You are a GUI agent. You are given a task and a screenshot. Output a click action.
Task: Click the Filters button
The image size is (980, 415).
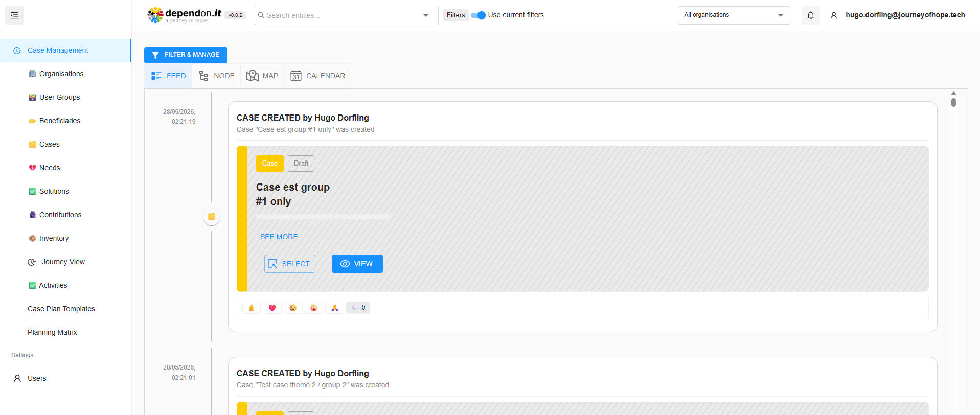(455, 15)
